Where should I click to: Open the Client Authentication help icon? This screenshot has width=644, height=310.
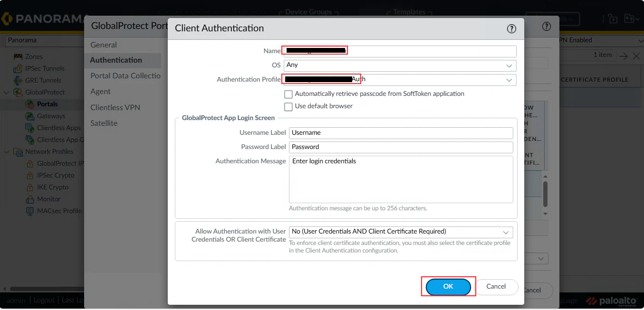(x=511, y=28)
